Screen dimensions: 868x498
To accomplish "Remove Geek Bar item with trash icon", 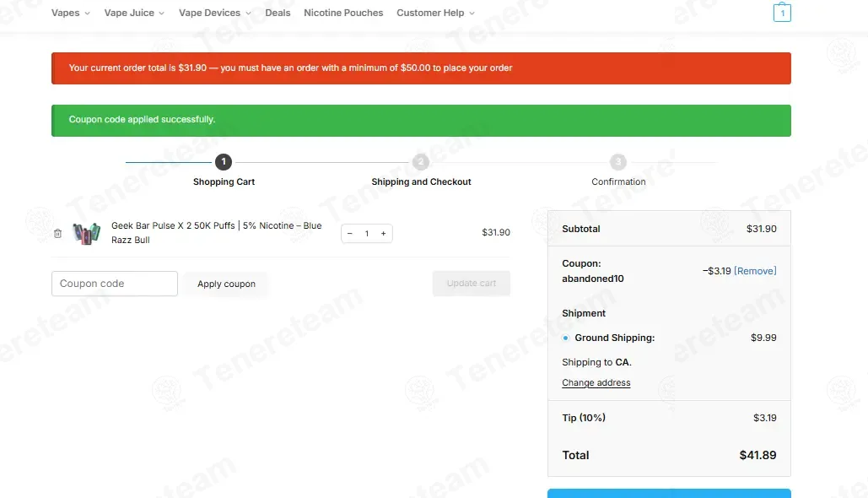I will click(57, 233).
